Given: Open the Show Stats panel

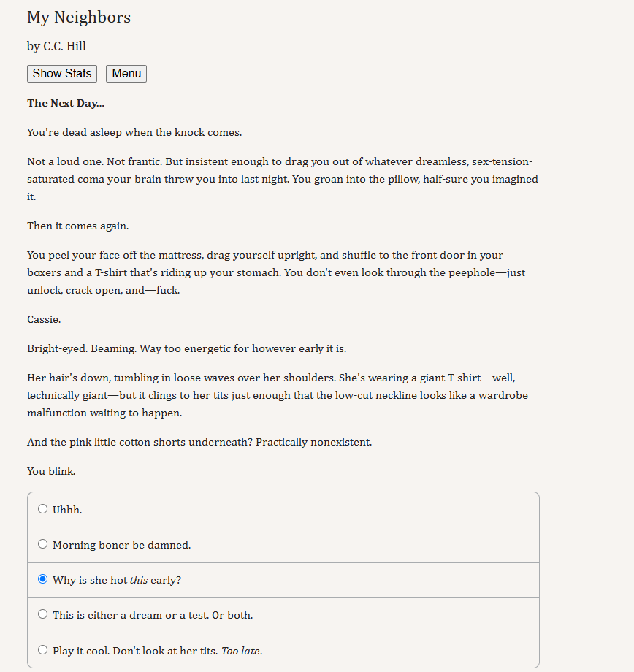Looking at the screenshot, I should pos(62,74).
